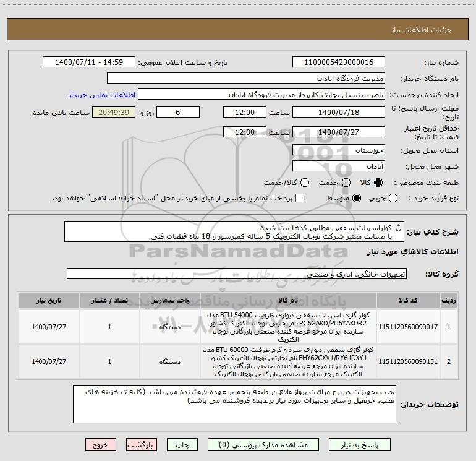Click the واحد شمارش column header
The height and width of the screenshot is (461, 476).
pyautogui.click(x=170, y=300)
